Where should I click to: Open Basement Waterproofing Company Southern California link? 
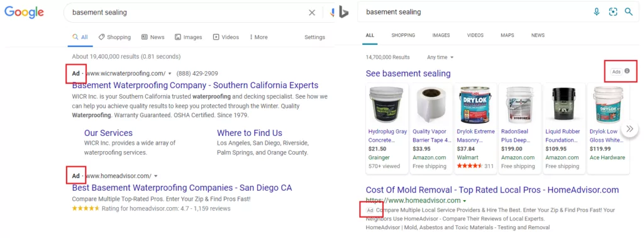[x=195, y=86]
